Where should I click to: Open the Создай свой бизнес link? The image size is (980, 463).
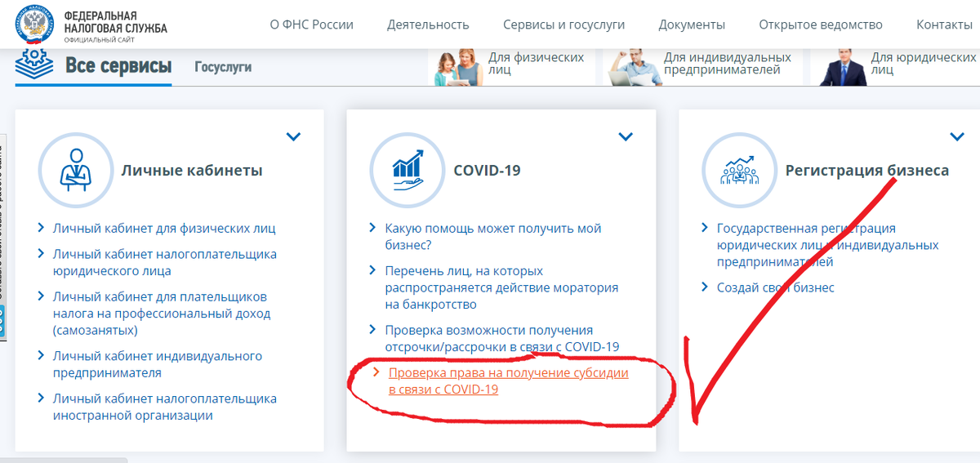(x=776, y=287)
